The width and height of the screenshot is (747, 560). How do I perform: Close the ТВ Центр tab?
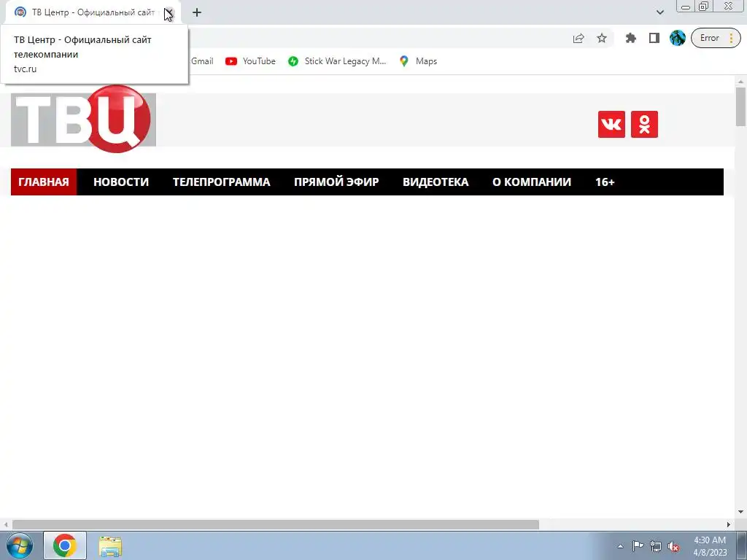pos(169,12)
